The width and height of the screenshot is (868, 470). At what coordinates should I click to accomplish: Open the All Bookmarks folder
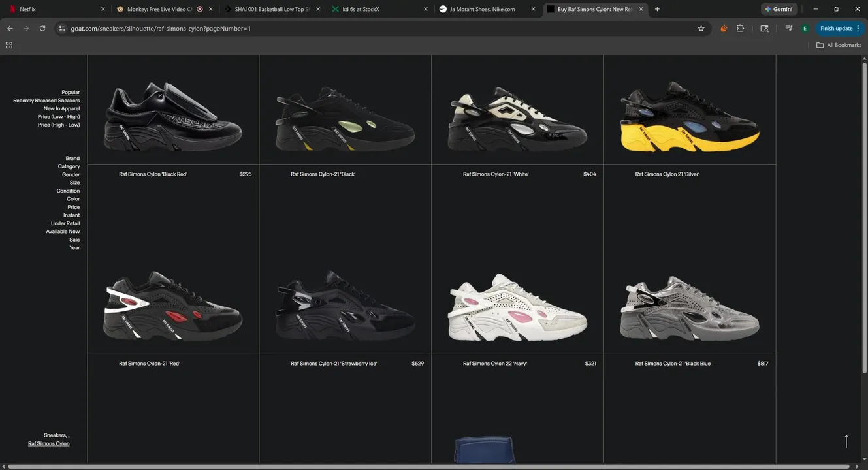(839, 45)
